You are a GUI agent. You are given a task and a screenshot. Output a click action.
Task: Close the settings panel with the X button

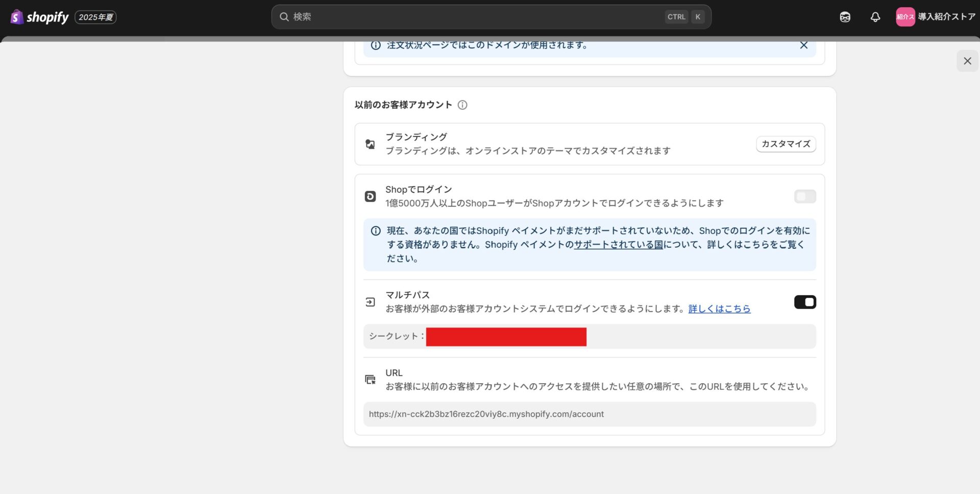point(967,61)
